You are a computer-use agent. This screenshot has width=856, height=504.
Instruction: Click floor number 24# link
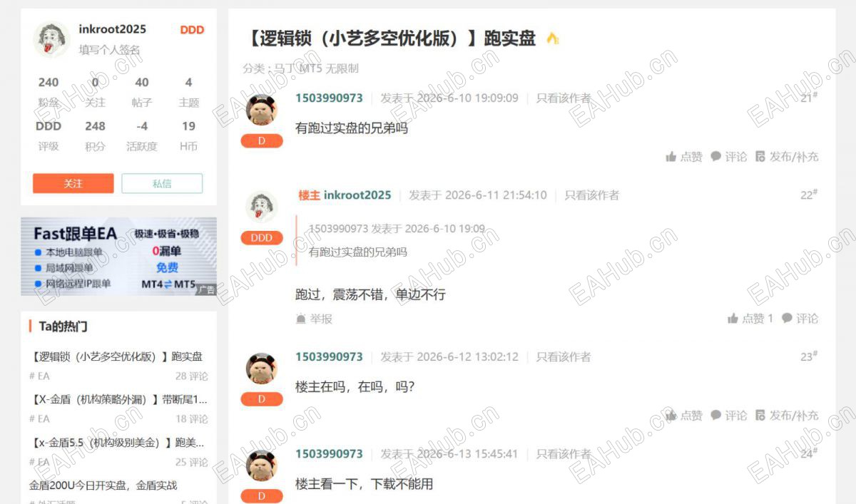[809, 453]
